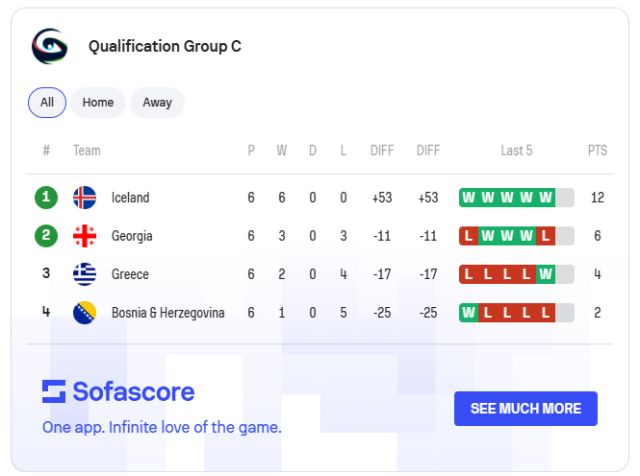The height and width of the screenshot is (476, 640).
Task: Open the Qualification Group C title link
Action: click(165, 46)
